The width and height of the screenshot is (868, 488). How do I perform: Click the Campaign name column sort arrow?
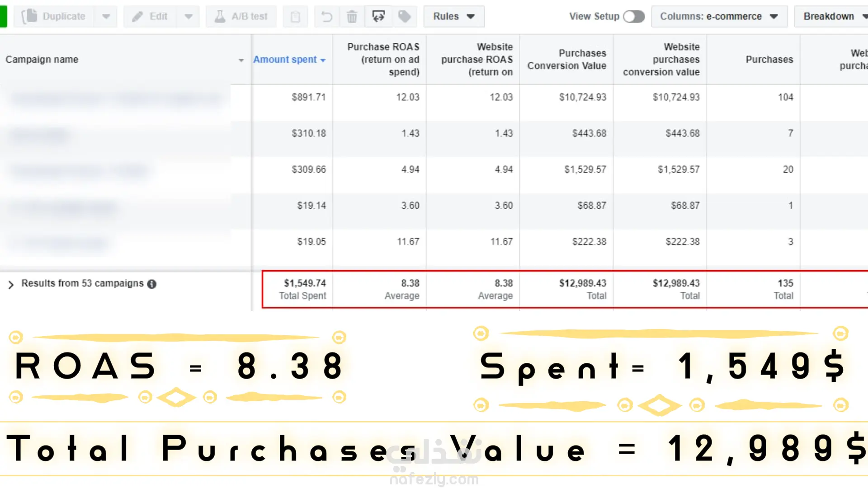click(241, 60)
